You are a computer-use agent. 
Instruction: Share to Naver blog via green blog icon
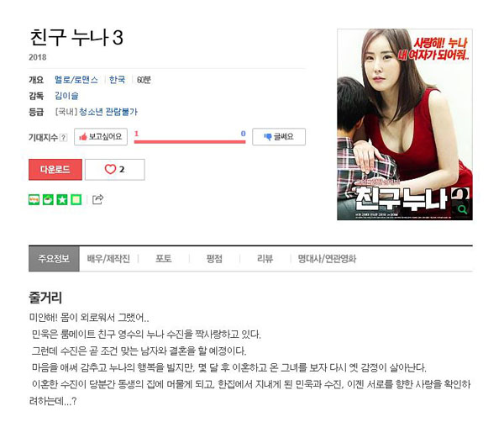tap(34, 200)
